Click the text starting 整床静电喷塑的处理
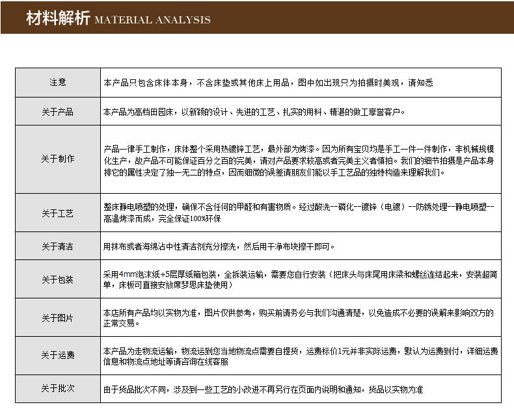This screenshot has height=420, width=514. coord(299,213)
